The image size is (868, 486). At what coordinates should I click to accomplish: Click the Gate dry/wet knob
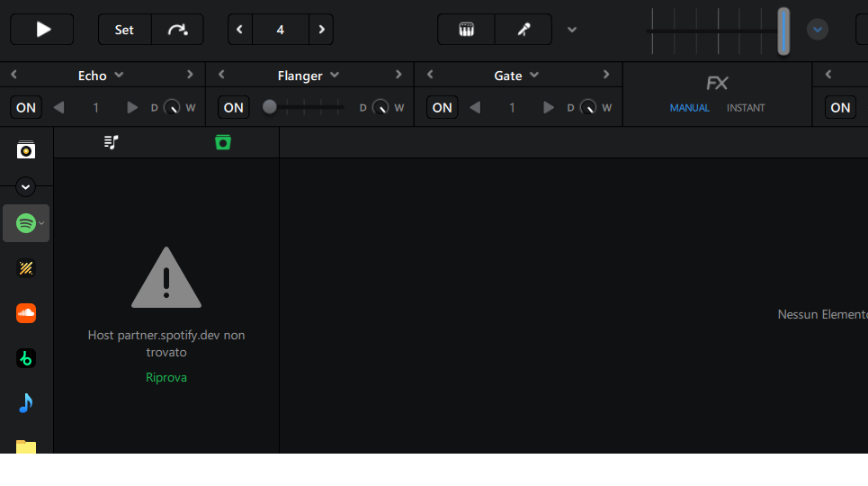click(x=588, y=107)
